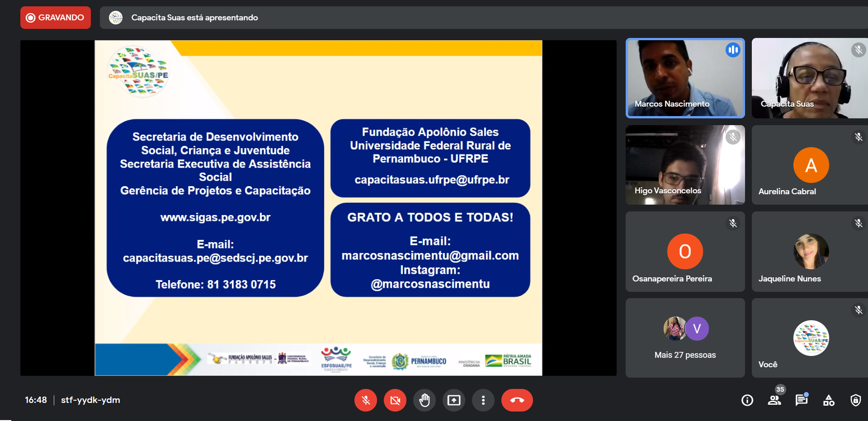Click the present screen button

coord(454,400)
